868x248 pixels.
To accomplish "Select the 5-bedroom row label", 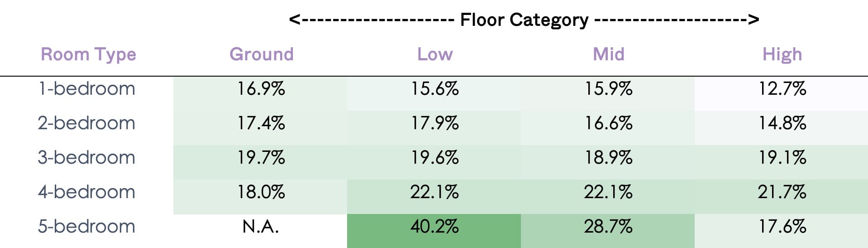I will [86, 226].
